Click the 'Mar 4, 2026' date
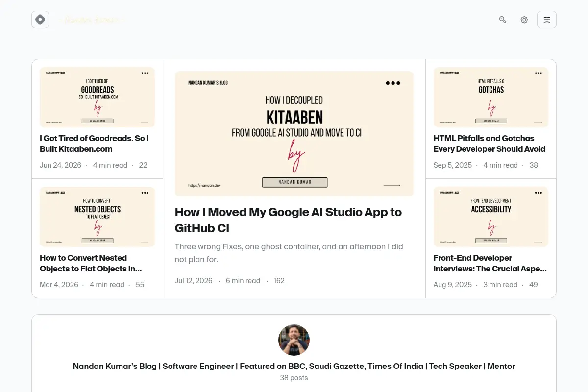 59,285
